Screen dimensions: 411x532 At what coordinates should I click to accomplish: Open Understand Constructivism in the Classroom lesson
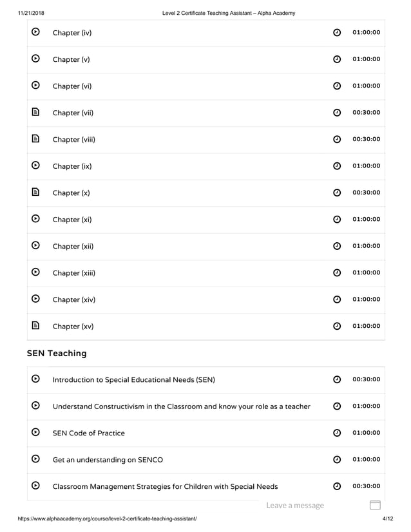click(181, 406)
